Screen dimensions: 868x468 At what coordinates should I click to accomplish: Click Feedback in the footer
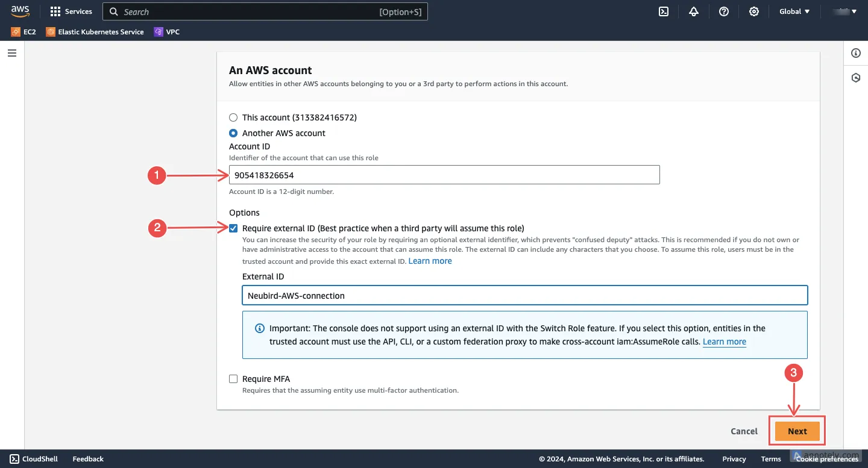click(88, 459)
